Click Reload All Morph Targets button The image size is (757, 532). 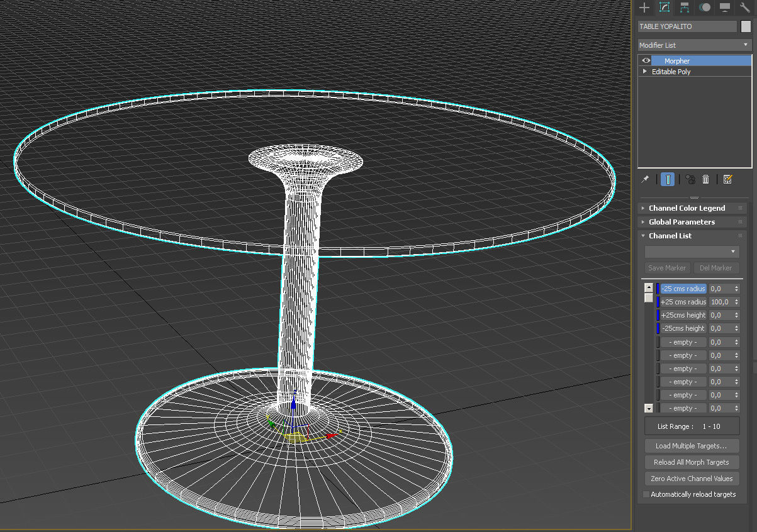coord(692,462)
